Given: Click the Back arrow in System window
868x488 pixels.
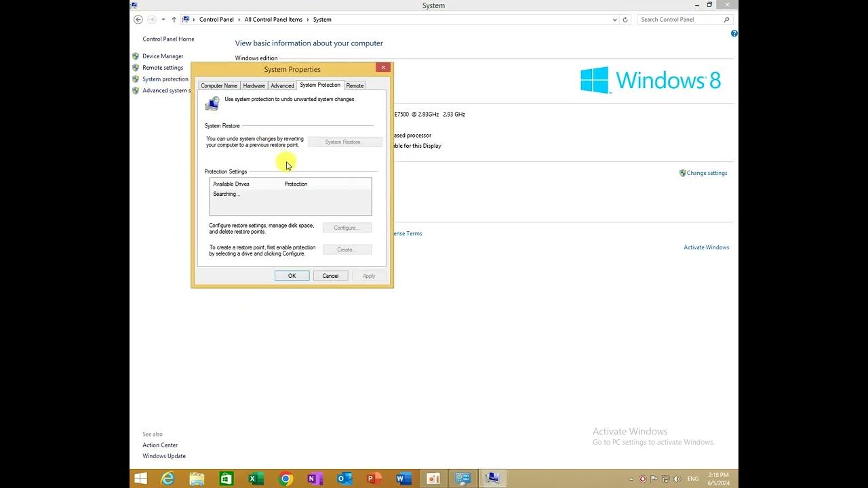Looking at the screenshot, I should [x=138, y=20].
